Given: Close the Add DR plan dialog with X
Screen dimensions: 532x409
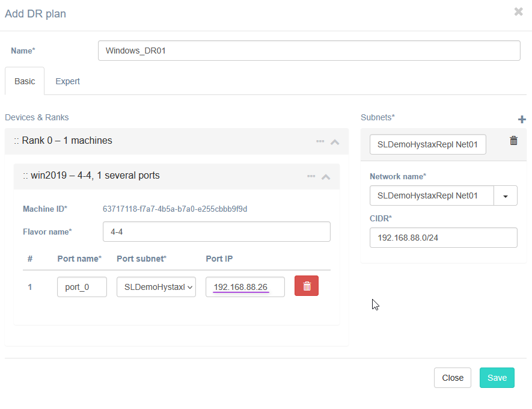Looking at the screenshot, I should (518, 11).
